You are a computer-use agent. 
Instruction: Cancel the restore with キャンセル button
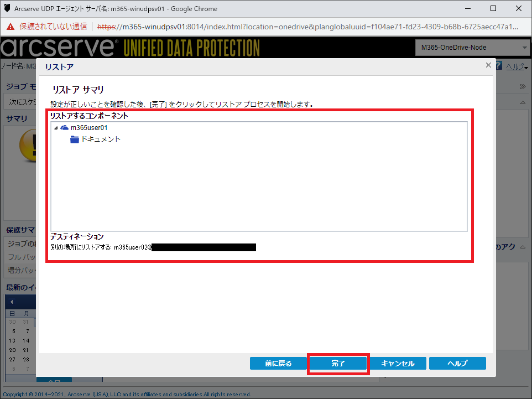(398, 364)
